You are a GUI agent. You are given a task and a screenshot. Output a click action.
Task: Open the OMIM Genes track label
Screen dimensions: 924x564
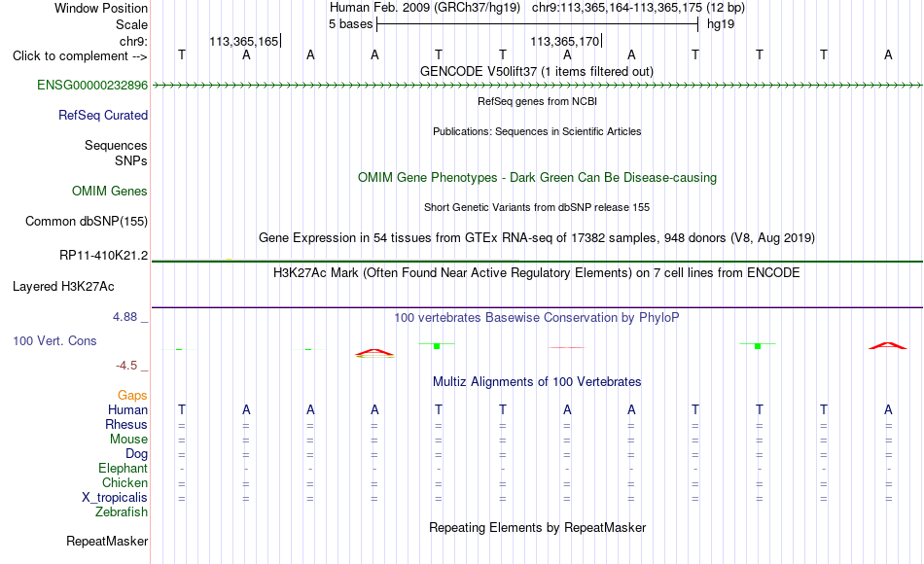coord(109,191)
